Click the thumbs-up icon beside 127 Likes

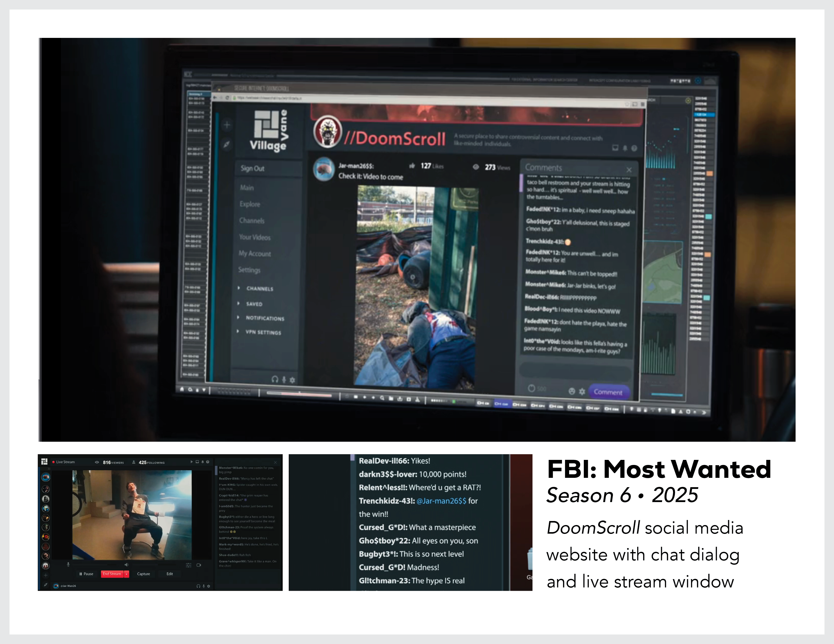[412, 166]
